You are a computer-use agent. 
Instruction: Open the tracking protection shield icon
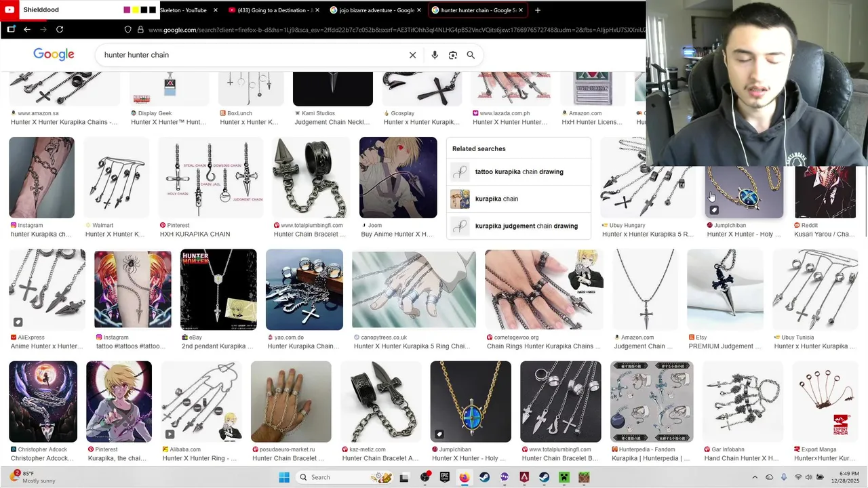(x=127, y=30)
